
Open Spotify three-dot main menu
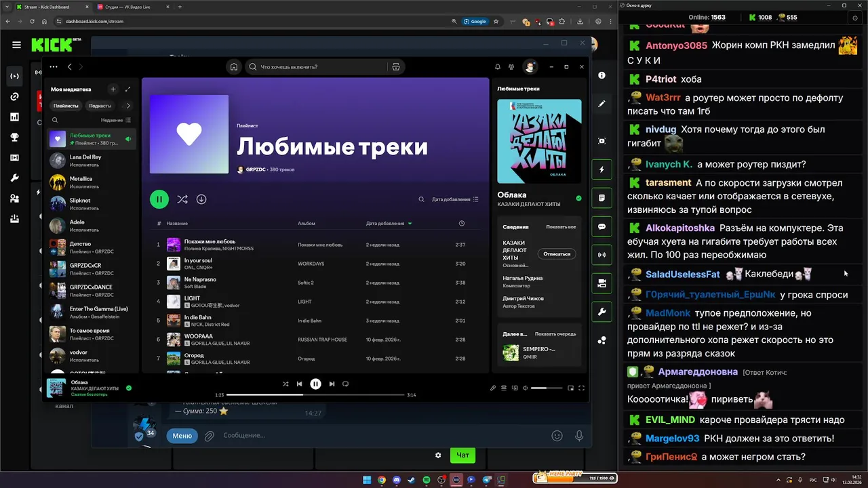coord(54,66)
